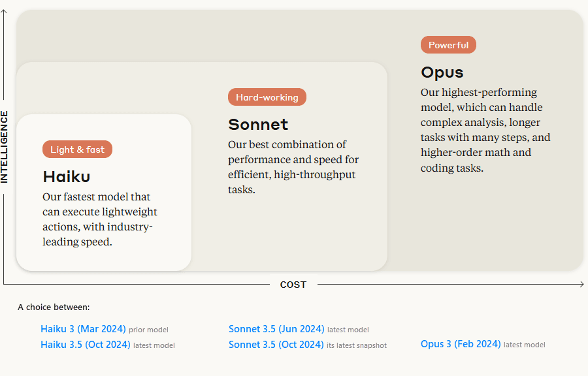Click the Sonnet description paragraph
Image resolution: width=588 pixels, height=376 pixels.
click(293, 166)
